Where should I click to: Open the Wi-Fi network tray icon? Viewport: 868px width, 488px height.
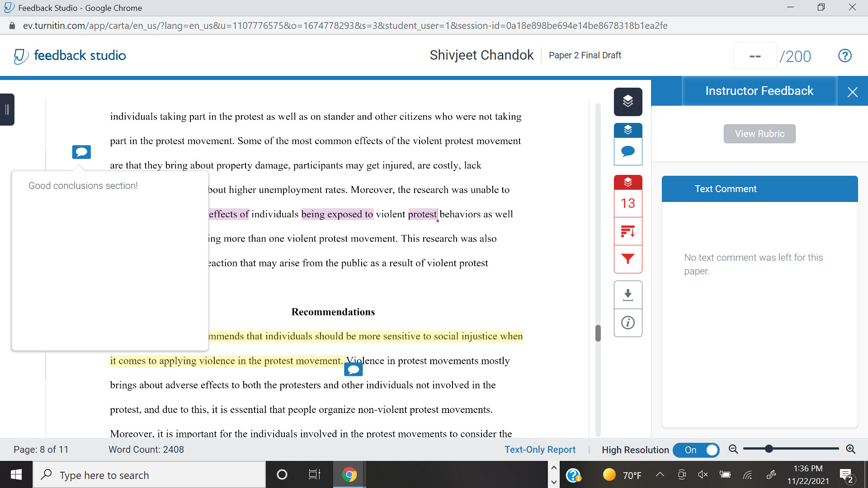coord(748,474)
